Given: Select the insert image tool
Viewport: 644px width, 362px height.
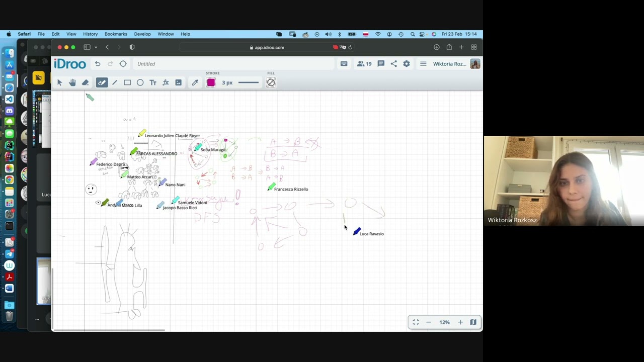Looking at the screenshot, I should pyautogui.click(x=179, y=82).
